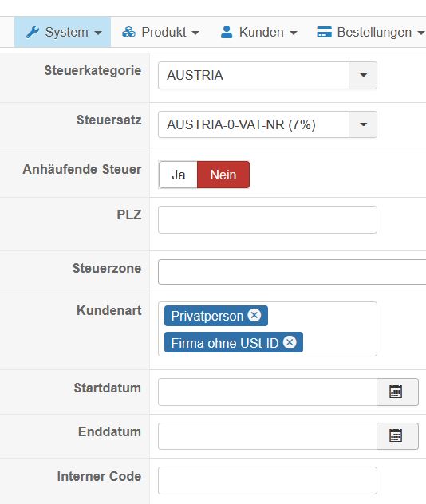The image size is (426, 504).
Task: Click the Interner Code text field
Action: click(267, 480)
